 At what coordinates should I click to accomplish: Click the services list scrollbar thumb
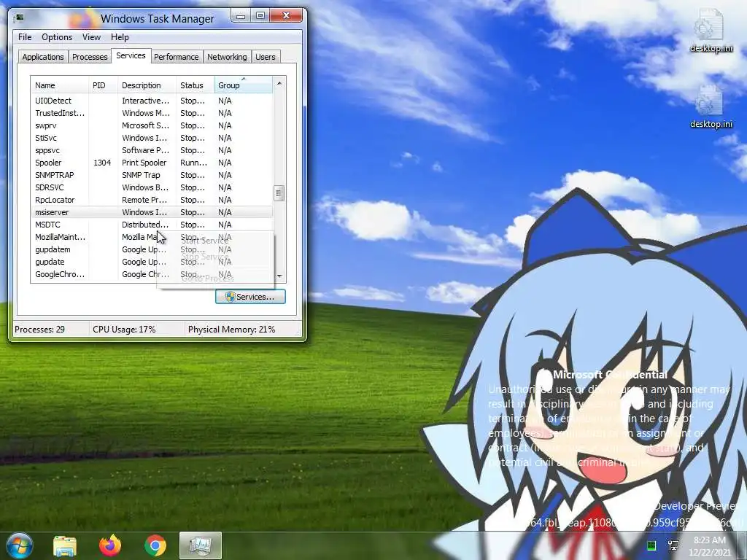(x=279, y=193)
